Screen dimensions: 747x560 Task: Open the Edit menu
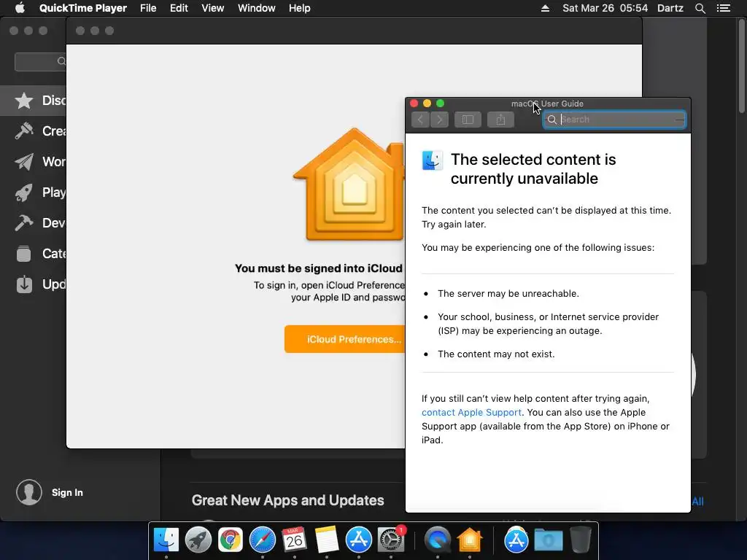coord(179,8)
